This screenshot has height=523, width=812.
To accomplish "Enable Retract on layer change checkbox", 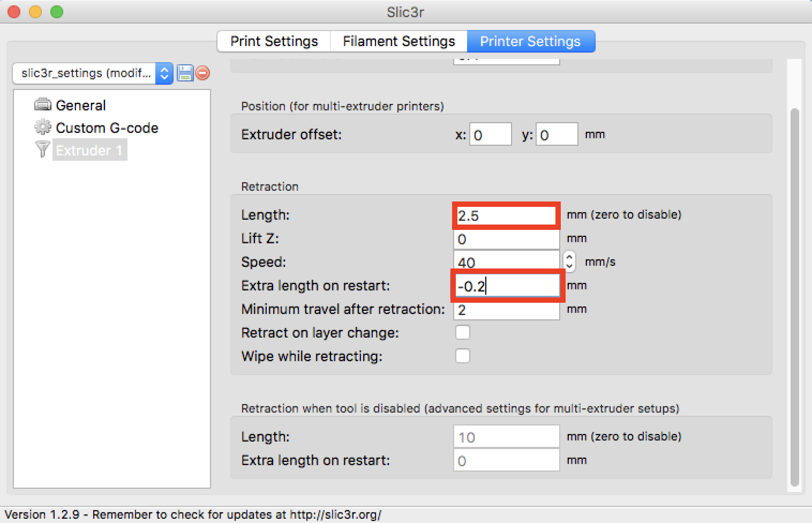I will click(463, 332).
